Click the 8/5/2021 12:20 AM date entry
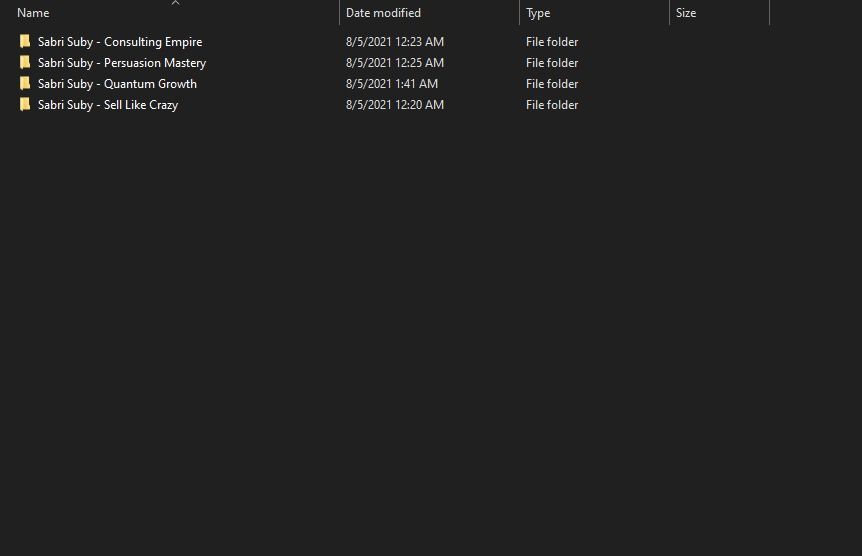 click(x=395, y=105)
